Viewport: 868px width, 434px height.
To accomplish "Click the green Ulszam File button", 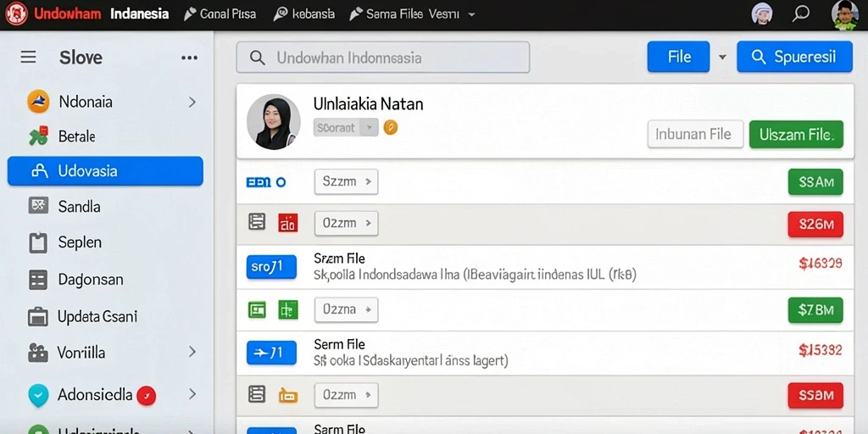I will point(795,134).
